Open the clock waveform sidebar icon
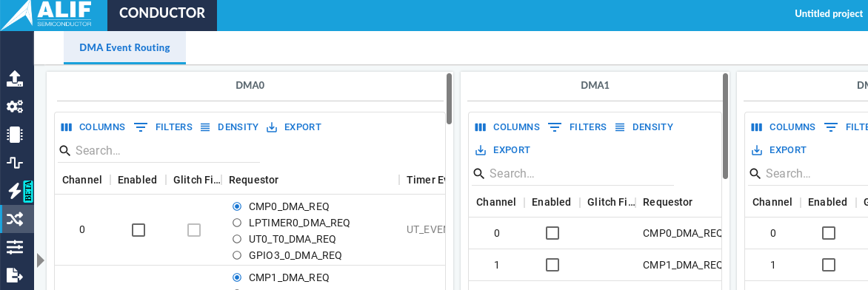Screen dimensions: 868x290 (15, 163)
